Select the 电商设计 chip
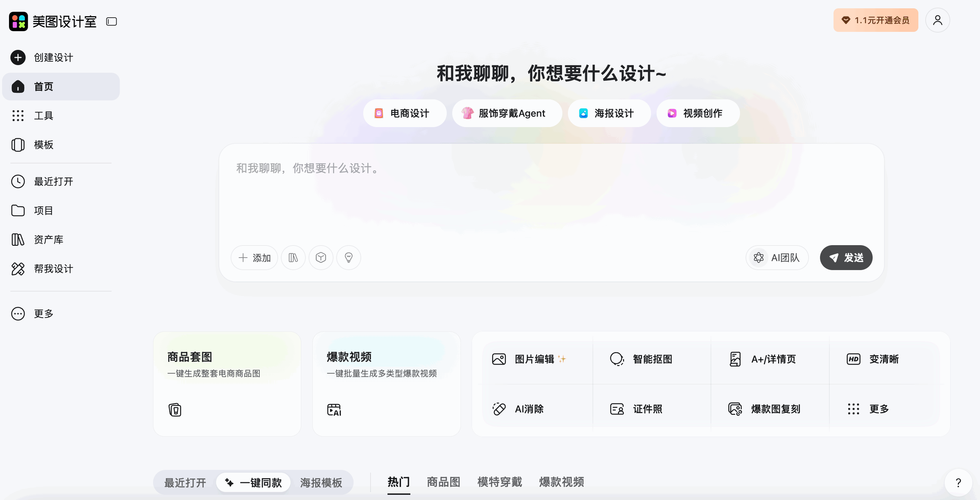 click(404, 113)
